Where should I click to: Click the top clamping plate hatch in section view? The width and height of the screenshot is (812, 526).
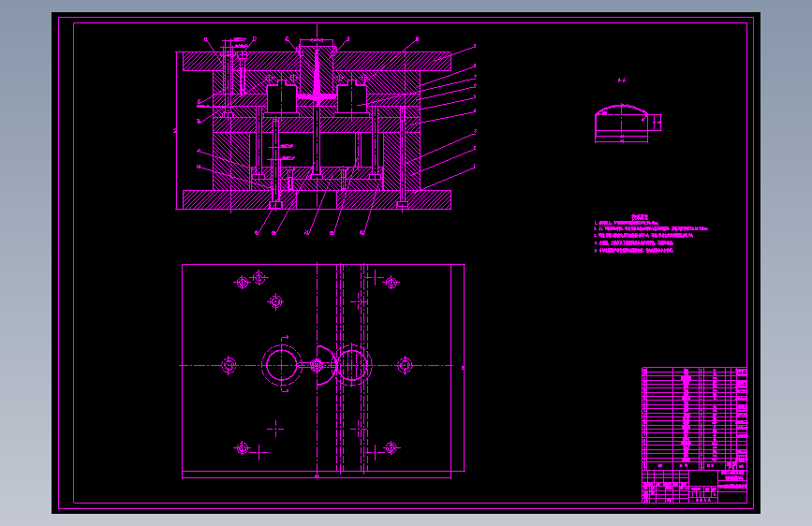[317, 62]
